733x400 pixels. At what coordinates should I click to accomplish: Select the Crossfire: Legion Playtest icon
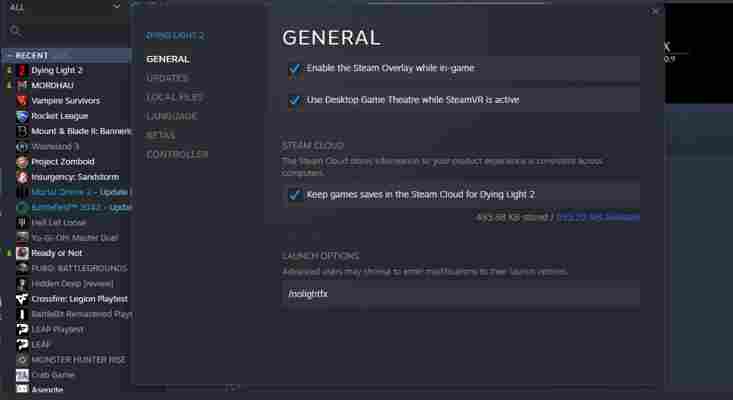pos(22,299)
